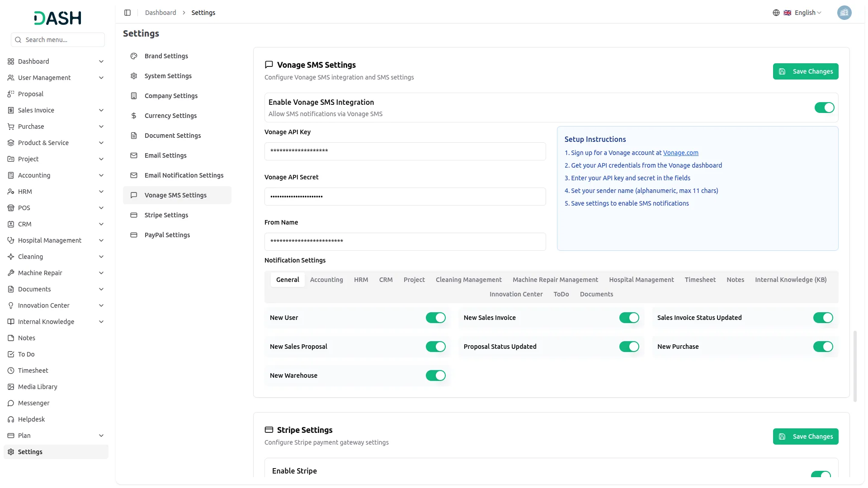This screenshot has height=488, width=868.
Task: Open Brand Settings section link
Action: pos(177,56)
